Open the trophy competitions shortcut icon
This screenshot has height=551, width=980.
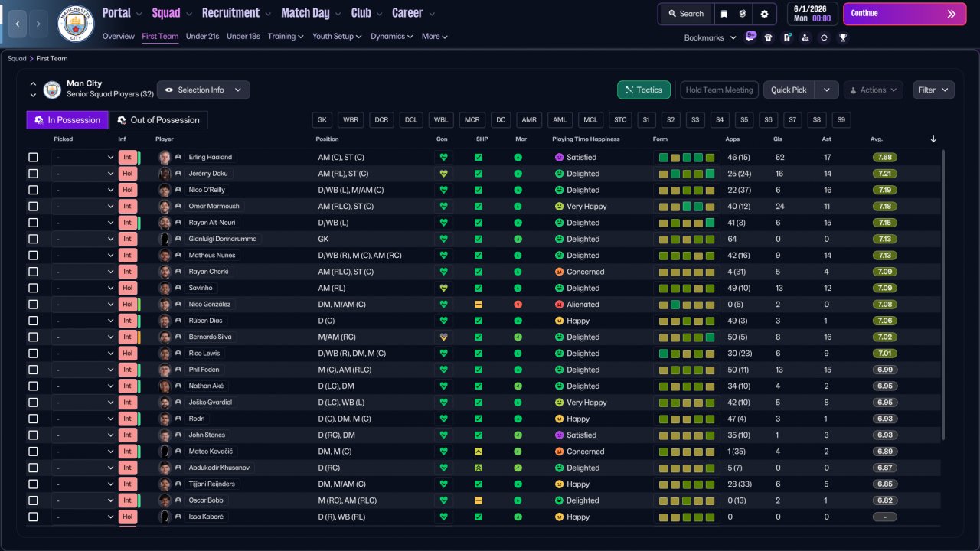pos(843,37)
